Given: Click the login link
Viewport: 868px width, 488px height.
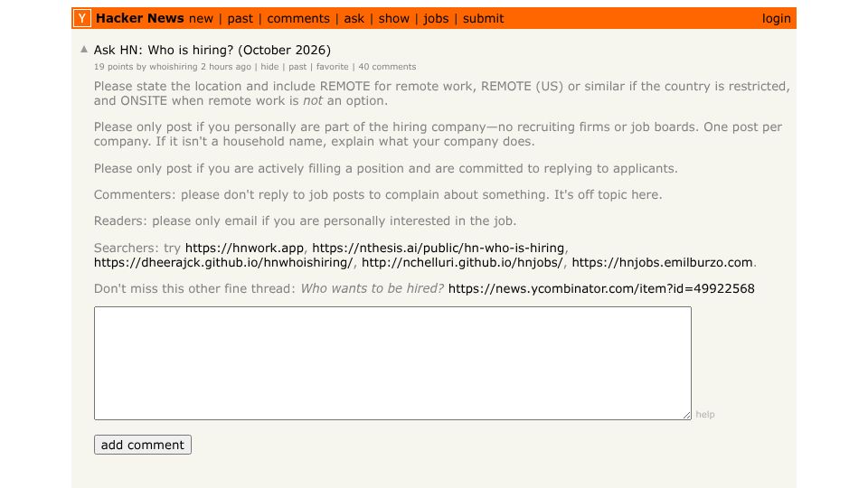Looking at the screenshot, I should coord(776,18).
